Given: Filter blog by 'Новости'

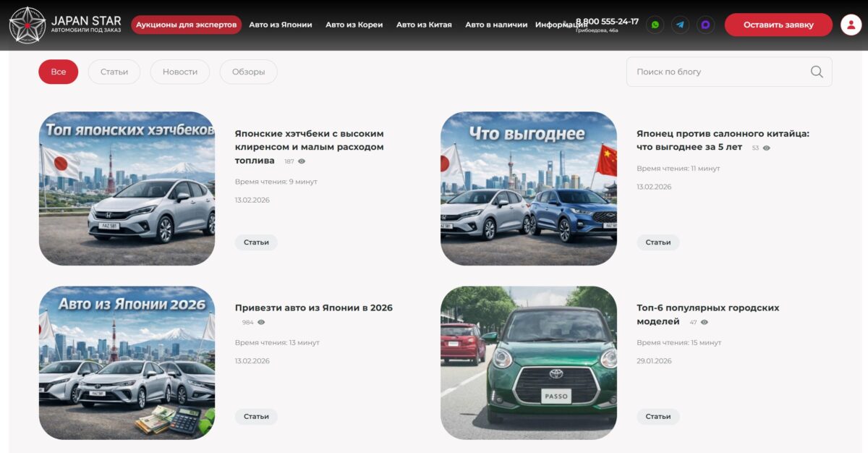Looking at the screenshot, I should pos(179,72).
